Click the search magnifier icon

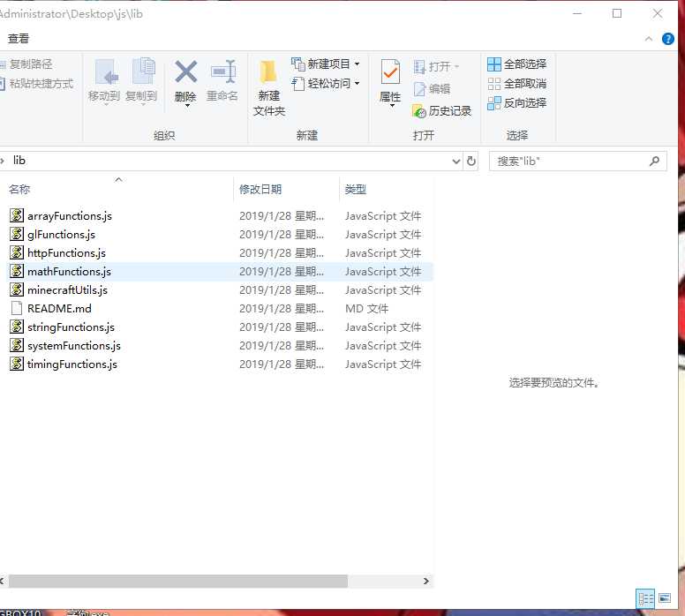[654, 162]
